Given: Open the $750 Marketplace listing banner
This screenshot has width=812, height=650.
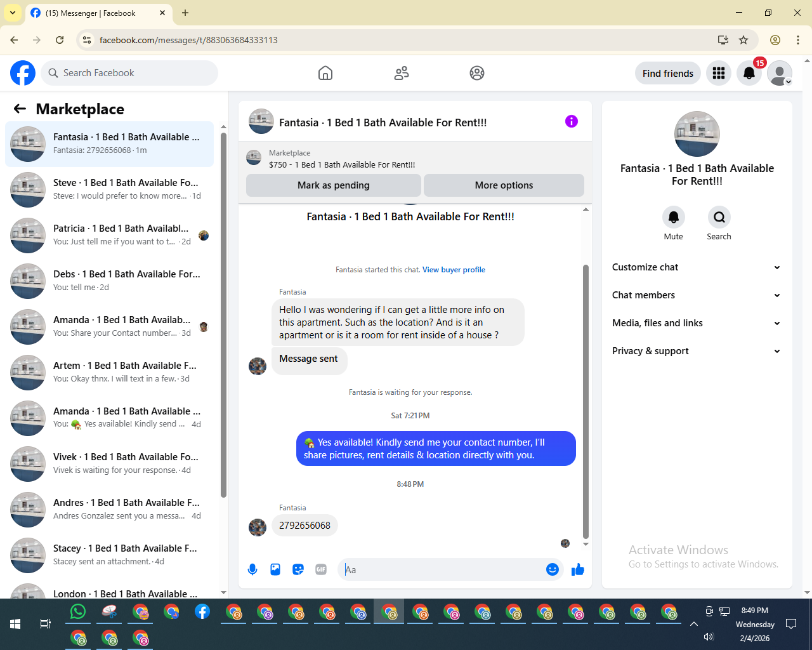Looking at the screenshot, I should [415, 159].
